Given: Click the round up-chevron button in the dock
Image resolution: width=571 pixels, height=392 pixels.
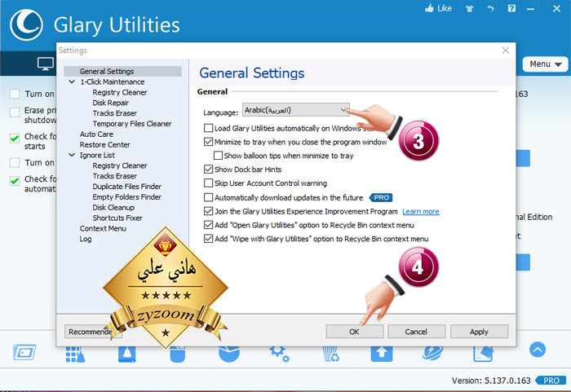Looking at the screenshot, I should [x=538, y=350].
